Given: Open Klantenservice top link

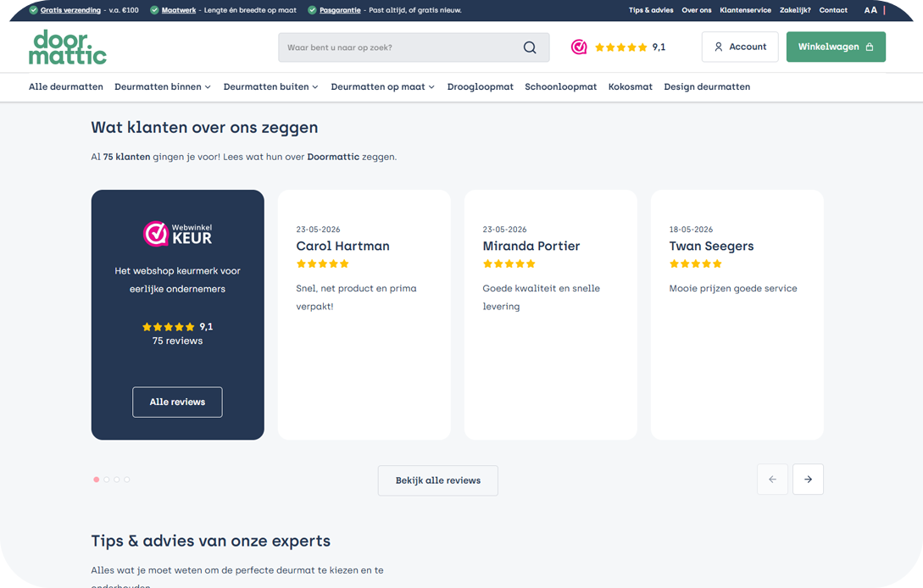Looking at the screenshot, I should tap(745, 10).
